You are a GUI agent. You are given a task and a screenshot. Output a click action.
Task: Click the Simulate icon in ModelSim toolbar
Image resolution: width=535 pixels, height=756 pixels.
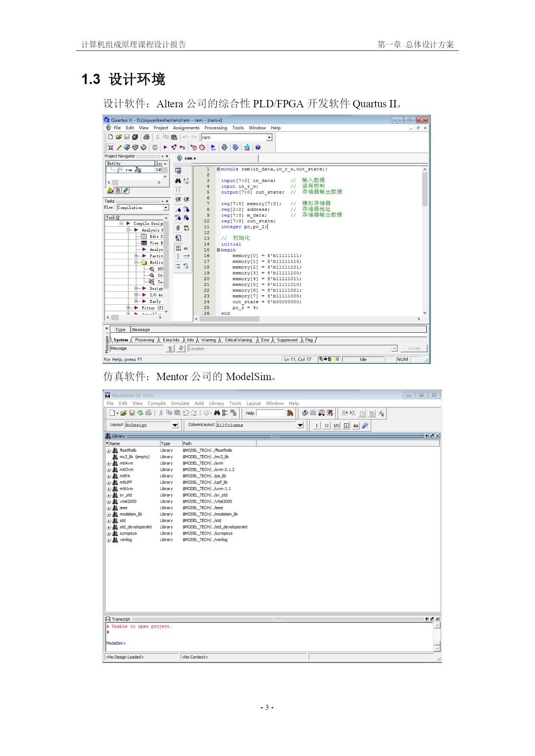click(x=322, y=413)
